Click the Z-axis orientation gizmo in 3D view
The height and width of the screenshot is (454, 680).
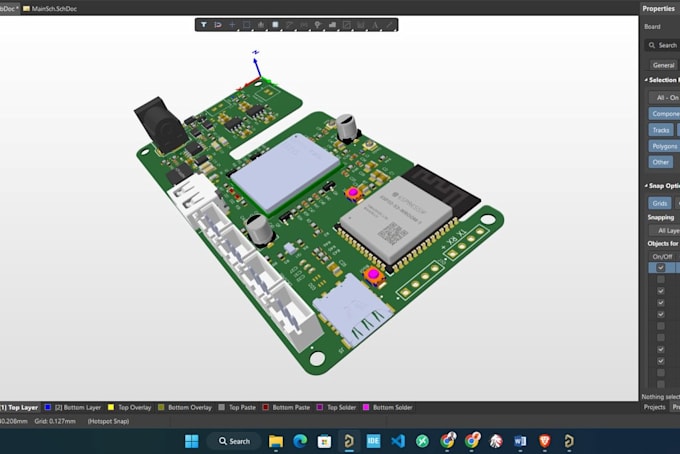tap(256, 64)
